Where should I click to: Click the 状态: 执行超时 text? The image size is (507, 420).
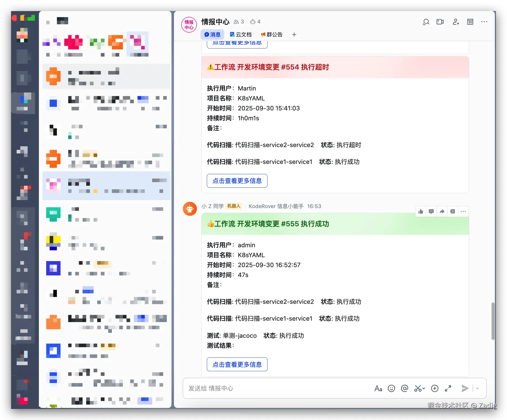pyautogui.click(x=341, y=145)
